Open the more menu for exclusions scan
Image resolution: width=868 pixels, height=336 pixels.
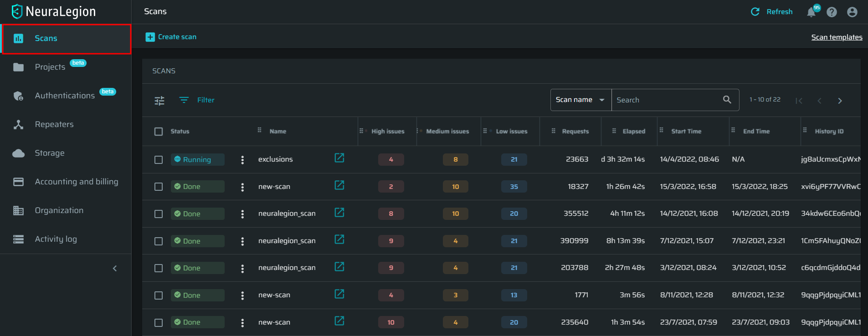pyautogui.click(x=242, y=160)
